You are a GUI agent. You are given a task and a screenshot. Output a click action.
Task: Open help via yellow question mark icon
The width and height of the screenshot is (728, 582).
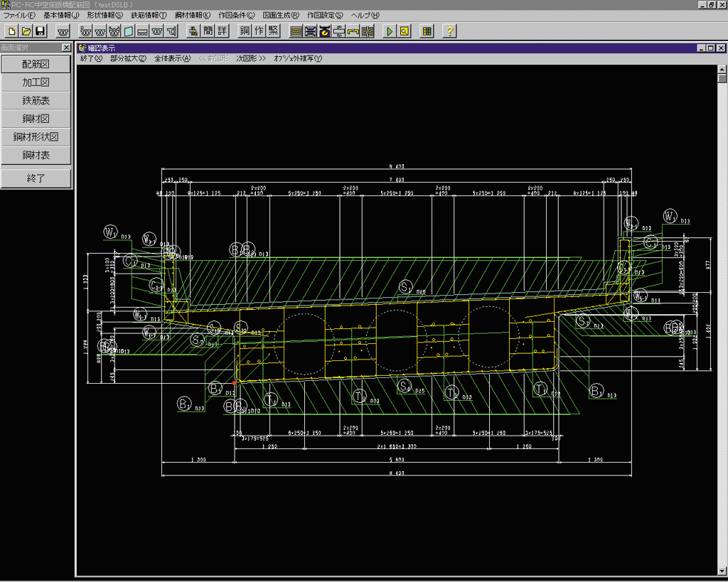(449, 31)
